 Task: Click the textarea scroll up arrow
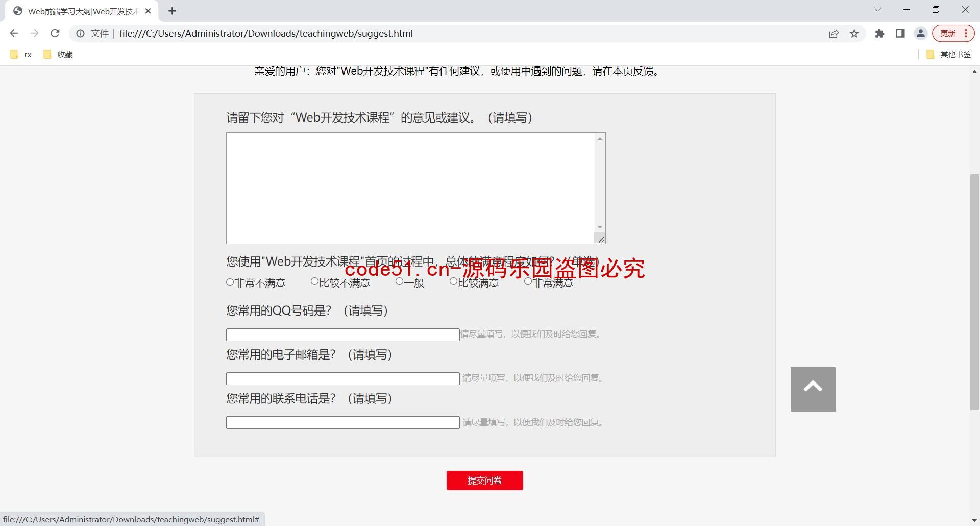600,138
